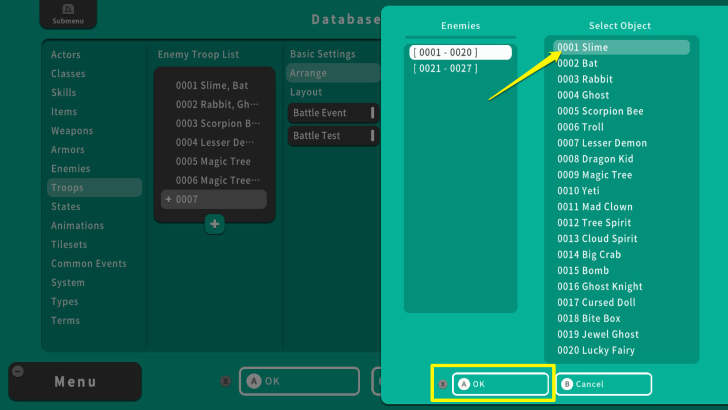Image resolution: width=728 pixels, height=410 pixels.
Task: Select new empty troop slot 0007
Action: (214, 200)
